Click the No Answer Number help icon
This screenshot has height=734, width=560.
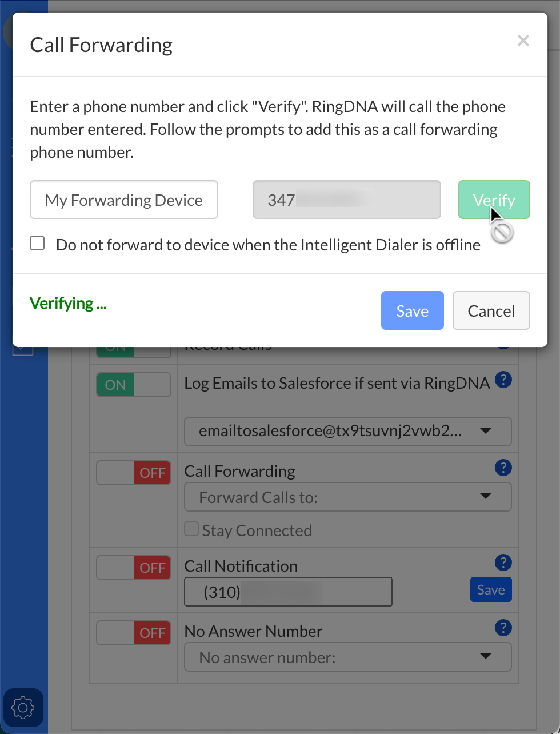(503, 628)
